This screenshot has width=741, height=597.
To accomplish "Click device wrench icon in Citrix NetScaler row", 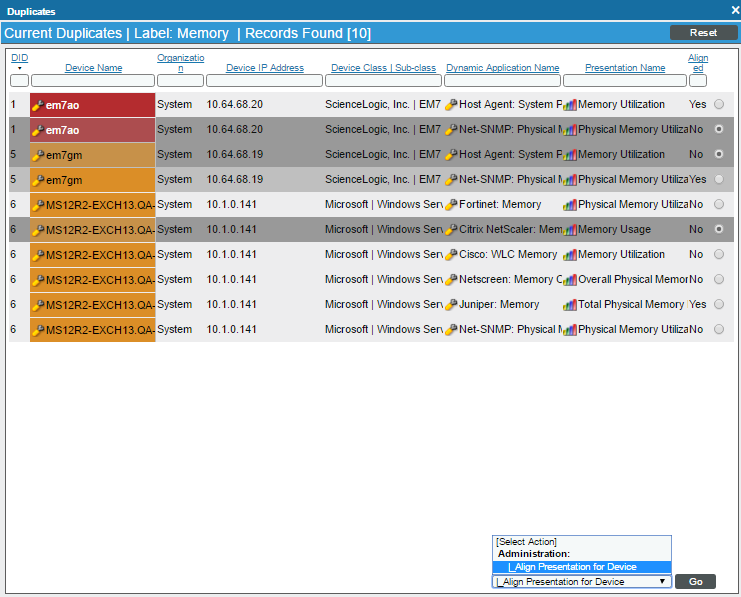I will click(38, 230).
